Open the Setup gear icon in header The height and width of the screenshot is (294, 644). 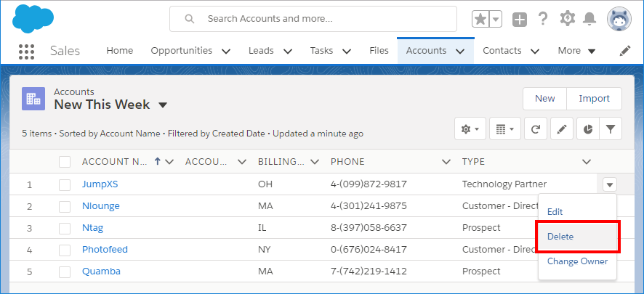point(568,19)
